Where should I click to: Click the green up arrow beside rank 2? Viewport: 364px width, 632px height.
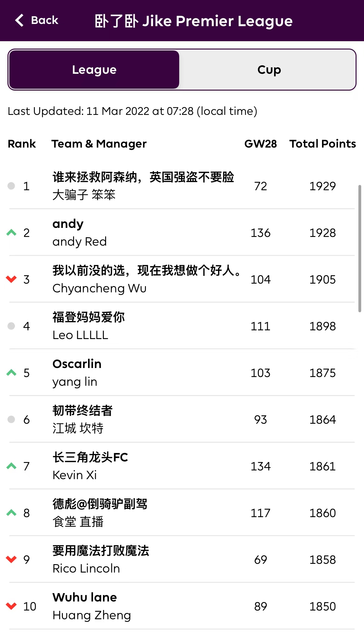coord(12,233)
